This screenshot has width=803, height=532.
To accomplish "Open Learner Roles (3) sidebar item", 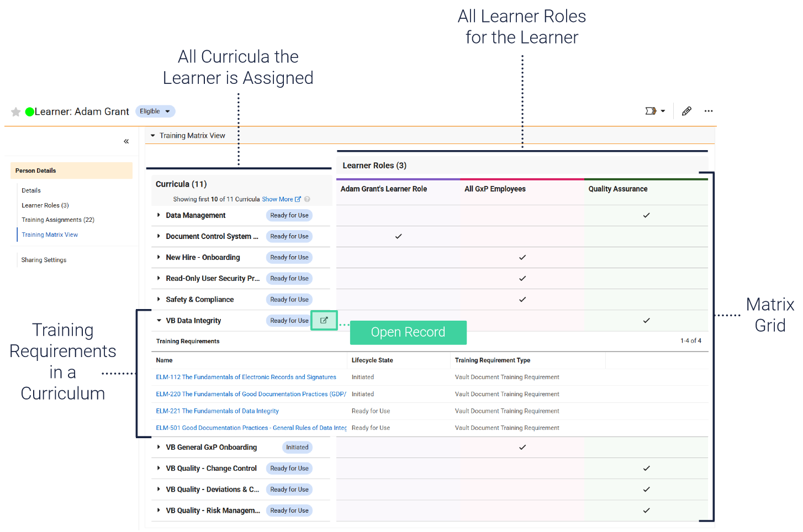I will pos(45,205).
